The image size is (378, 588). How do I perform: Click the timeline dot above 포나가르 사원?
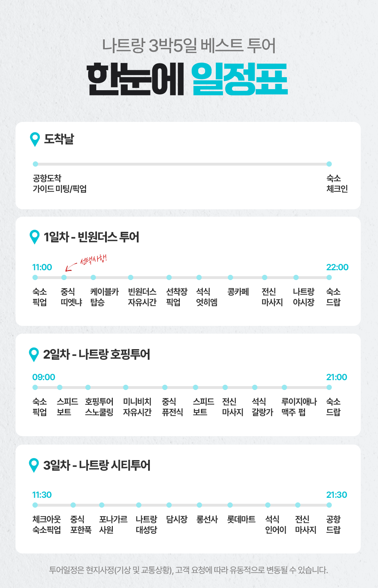coord(102,505)
